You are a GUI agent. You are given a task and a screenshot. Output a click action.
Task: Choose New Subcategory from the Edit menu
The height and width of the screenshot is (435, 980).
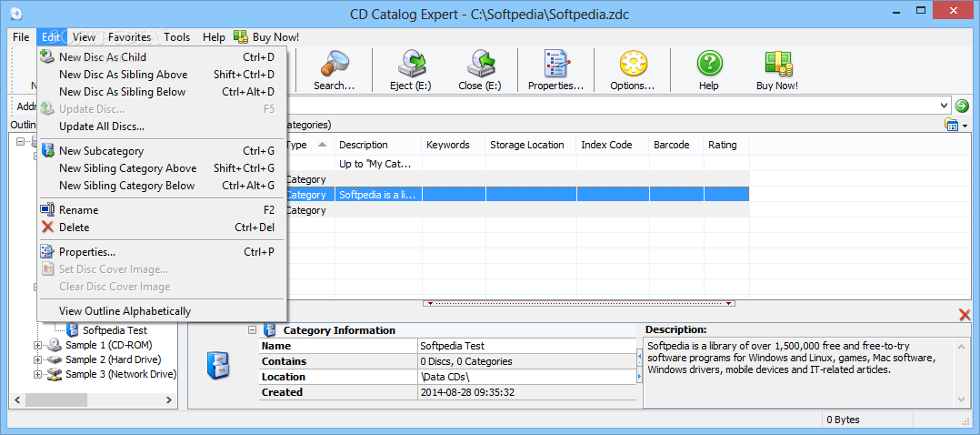161,151
